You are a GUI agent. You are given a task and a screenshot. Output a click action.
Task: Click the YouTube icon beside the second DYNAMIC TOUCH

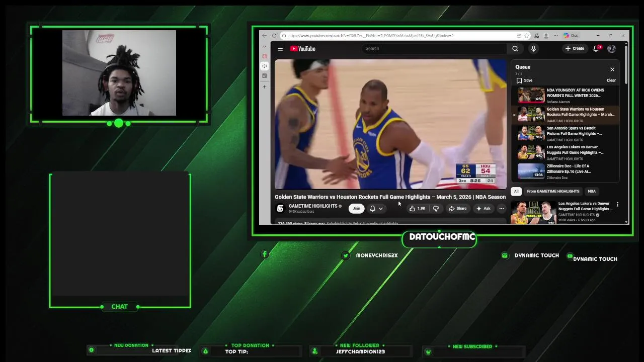570,256
